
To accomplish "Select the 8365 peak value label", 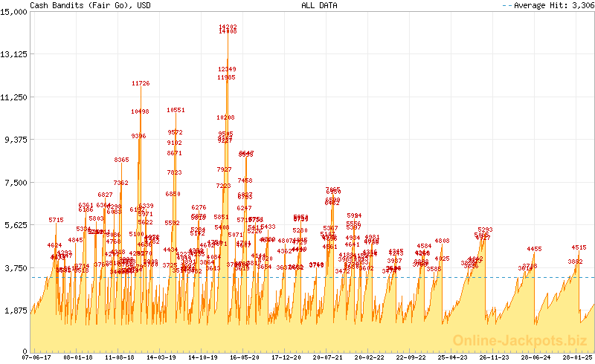I will 121,160.
